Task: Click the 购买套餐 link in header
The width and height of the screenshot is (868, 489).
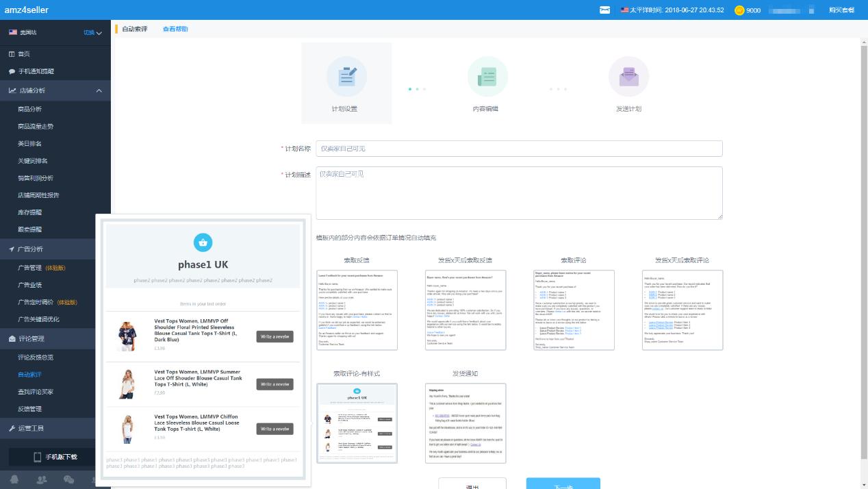Action: (x=841, y=10)
